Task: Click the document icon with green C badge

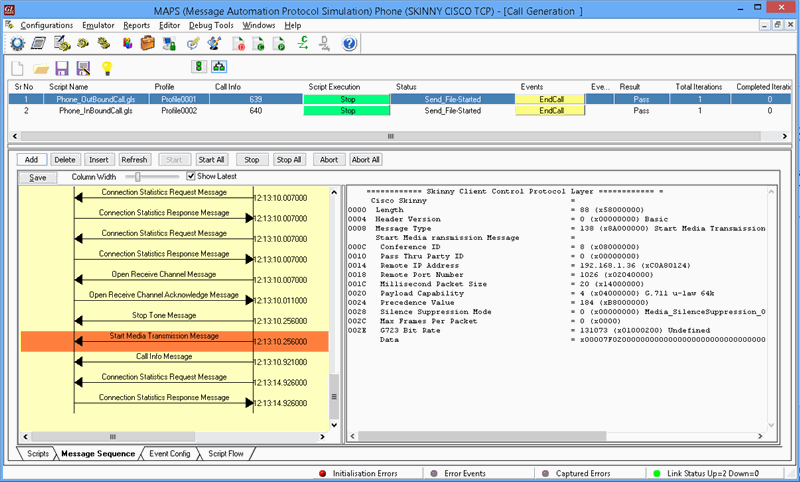Action: coord(258,43)
